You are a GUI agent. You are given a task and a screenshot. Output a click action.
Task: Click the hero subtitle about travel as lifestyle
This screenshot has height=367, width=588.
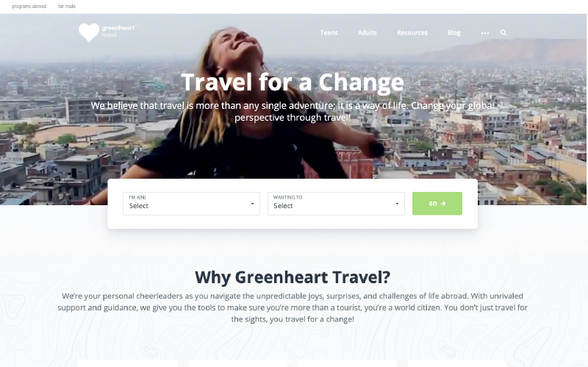point(293,112)
